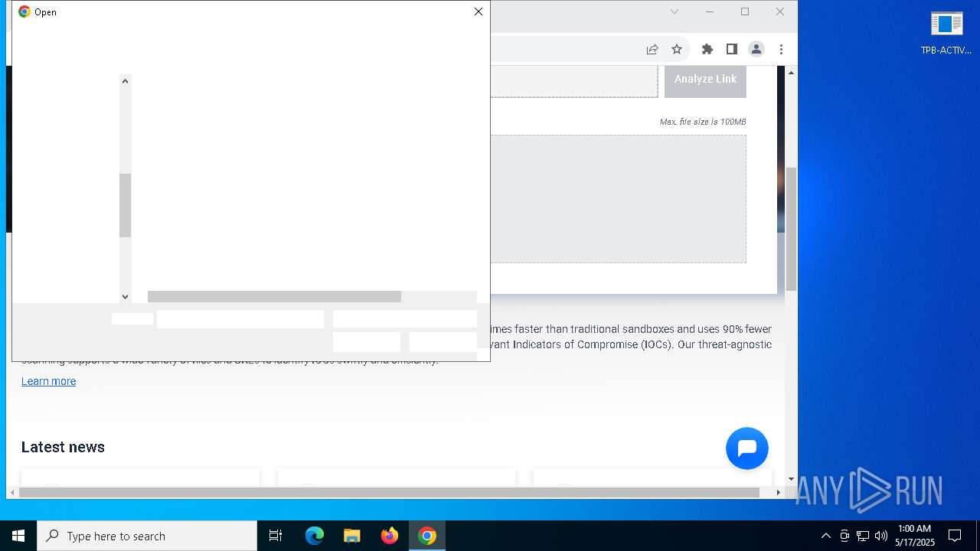
Task: Click the file drop zone on the page
Action: pos(619,199)
